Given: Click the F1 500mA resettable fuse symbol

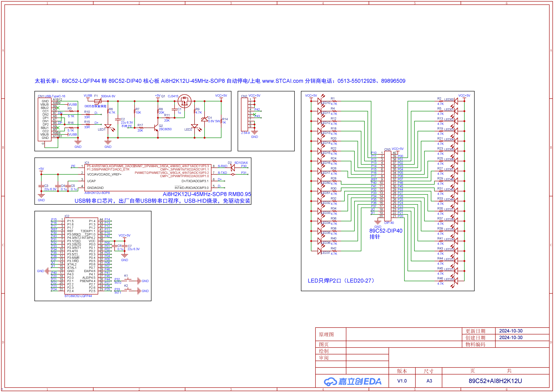Looking at the screenshot, I should pos(98,101).
